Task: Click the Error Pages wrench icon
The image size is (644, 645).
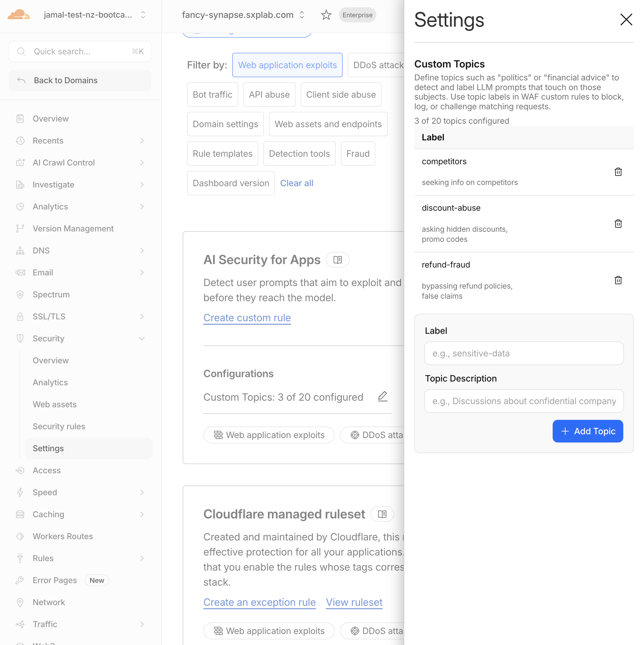Action: click(x=20, y=580)
